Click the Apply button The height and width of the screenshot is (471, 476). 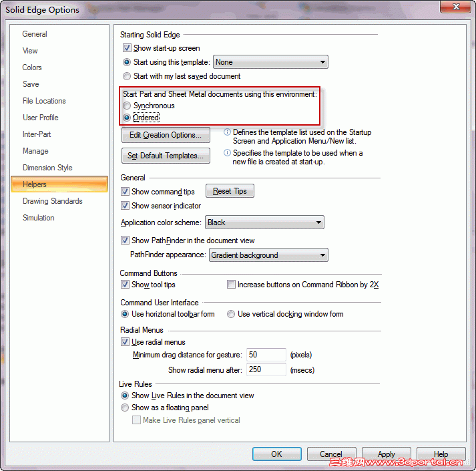pos(386,454)
